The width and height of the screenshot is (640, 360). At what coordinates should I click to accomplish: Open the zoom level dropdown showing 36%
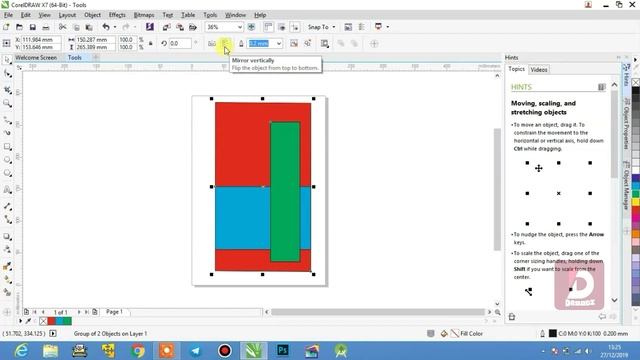click(240, 27)
